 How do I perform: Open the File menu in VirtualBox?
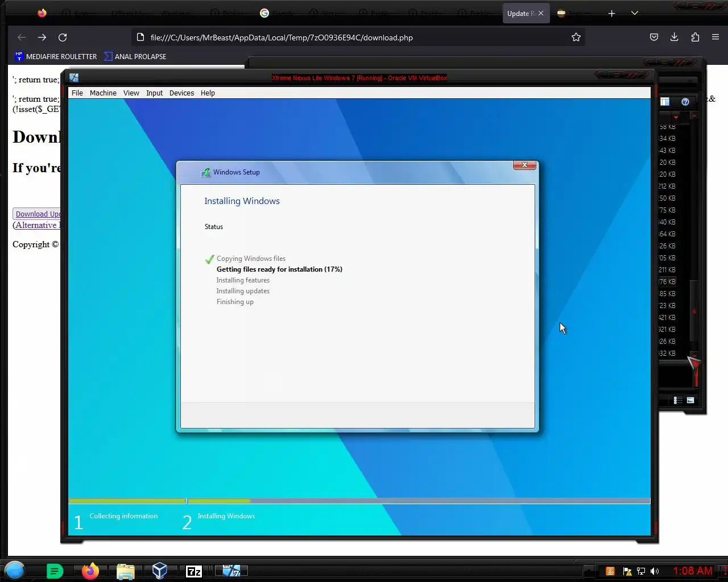(77, 93)
